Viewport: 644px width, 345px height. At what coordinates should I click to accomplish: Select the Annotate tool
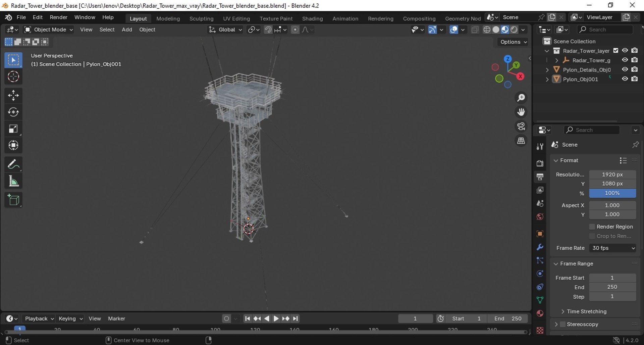pos(13,164)
